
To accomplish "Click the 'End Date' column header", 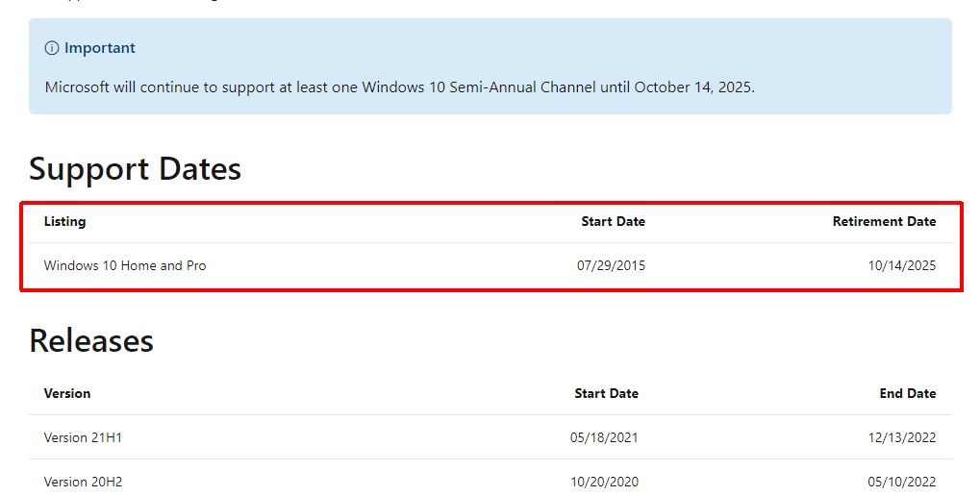I will [908, 393].
